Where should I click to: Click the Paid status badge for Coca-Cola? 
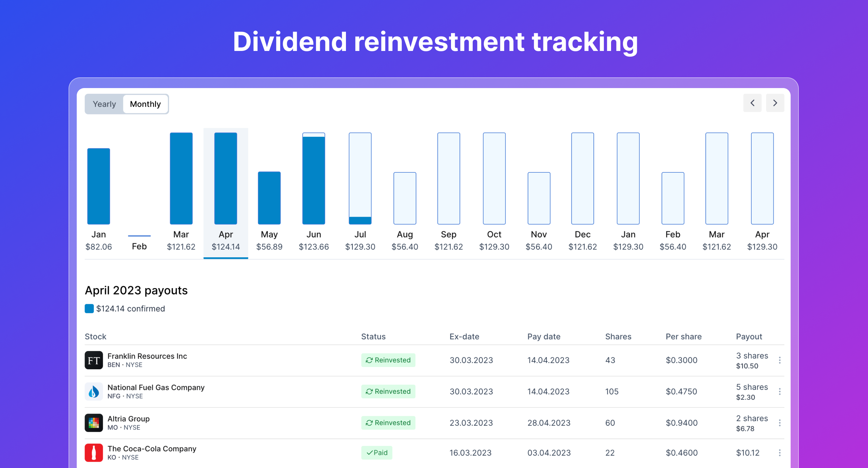coord(377,453)
